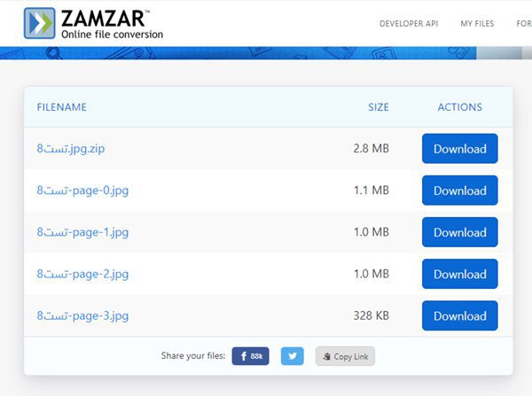Click the Zamzar logo icon
532x396 pixels.
pos(39,23)
